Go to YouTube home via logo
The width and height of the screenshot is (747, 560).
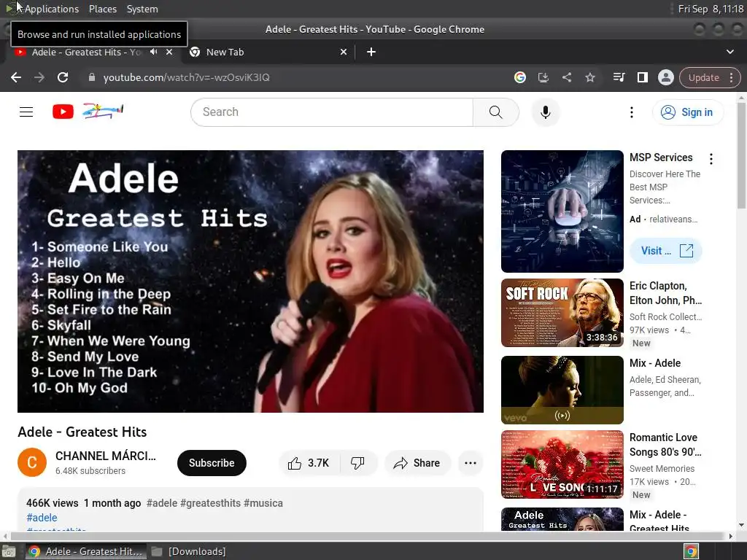pyautogui.click(x=88, y=112)
